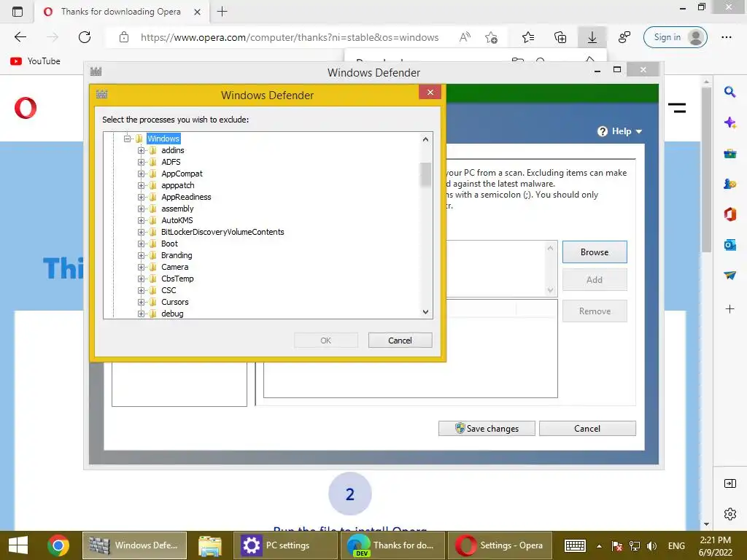Click the Browse button
The image size is (747, 560).
pos(595,252)
